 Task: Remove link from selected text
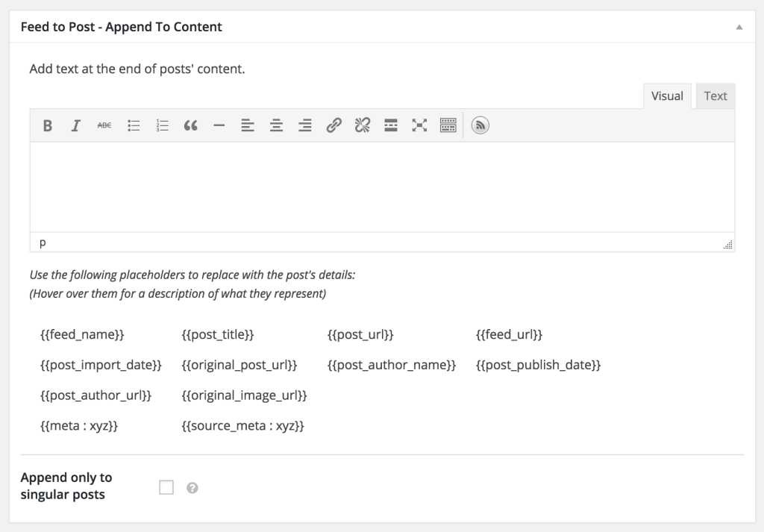point(362,126)
